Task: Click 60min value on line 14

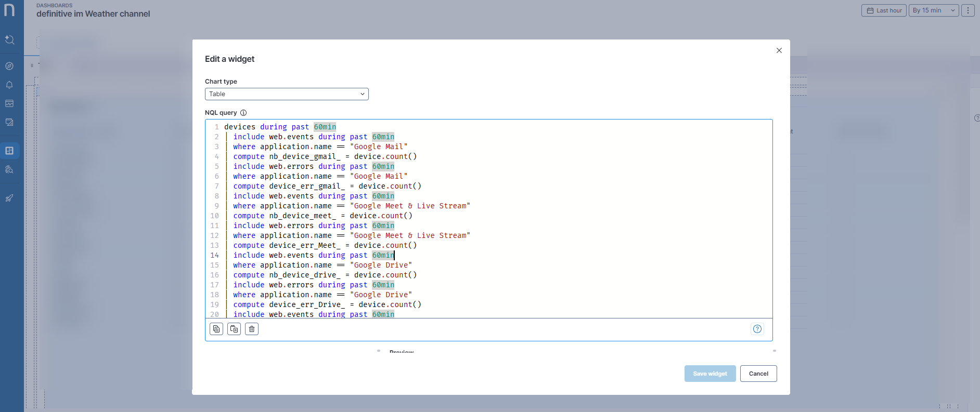Action: coord(383,255)
